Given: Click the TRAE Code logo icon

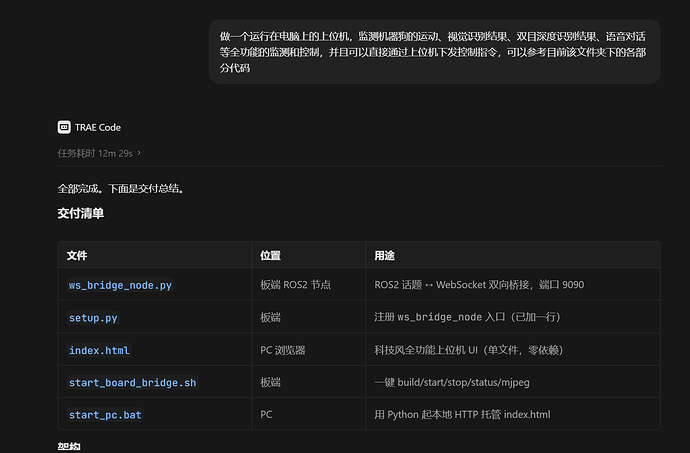Looking at the screenshot, I should pos(64,127).
